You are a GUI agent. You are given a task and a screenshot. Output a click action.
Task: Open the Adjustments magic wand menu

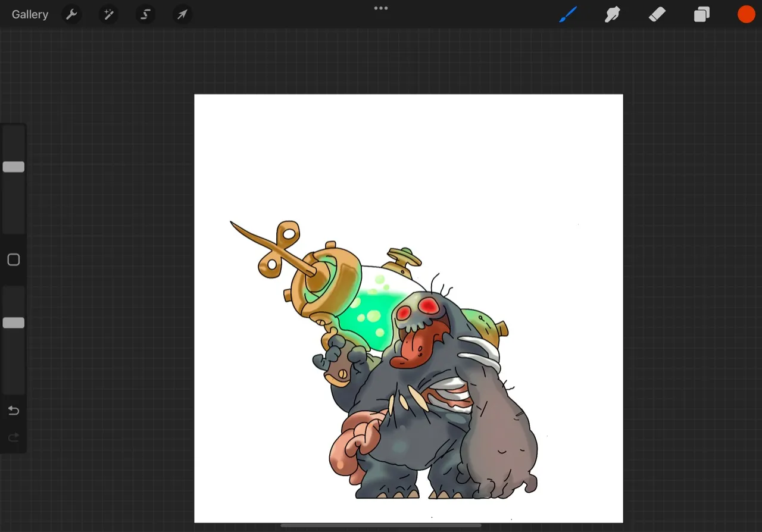108,14
